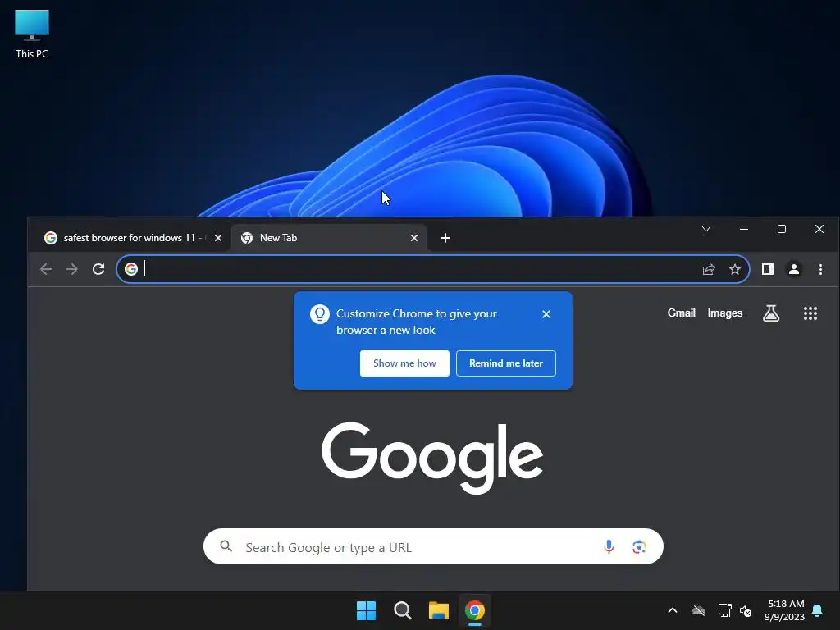Open network status tray icon

click(x=724, y=610)
